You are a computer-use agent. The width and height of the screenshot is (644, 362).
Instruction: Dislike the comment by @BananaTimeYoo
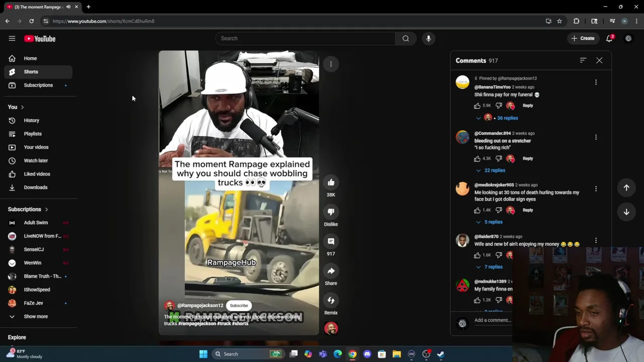[x=499, y=106]
